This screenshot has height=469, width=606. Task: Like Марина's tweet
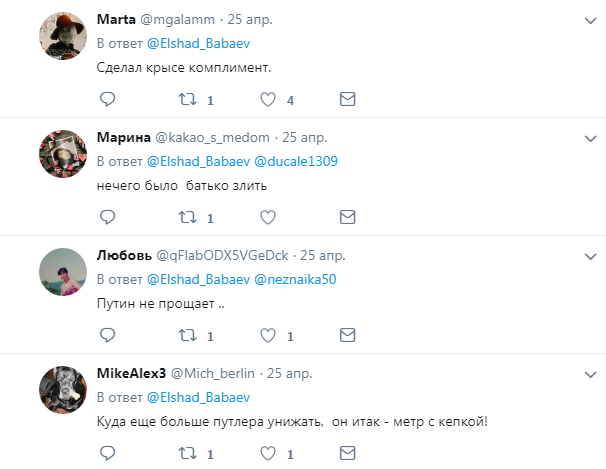[x=267, y=217]
